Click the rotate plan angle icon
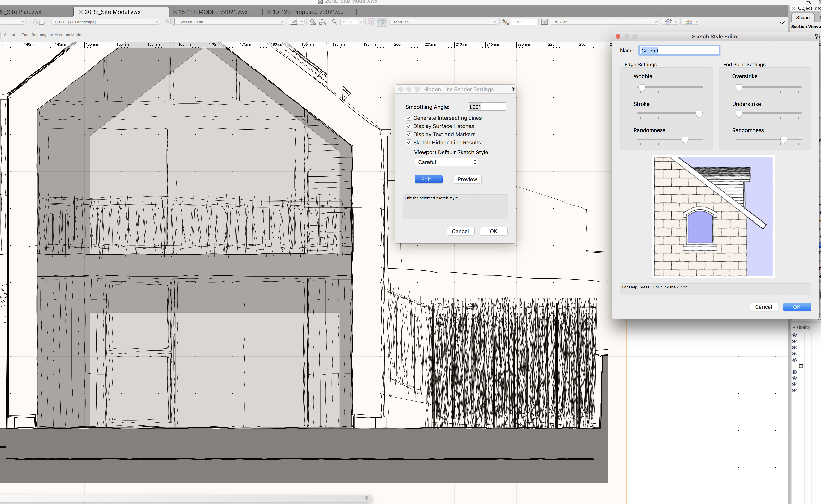The image size is (821, 504). coord(505,22)
